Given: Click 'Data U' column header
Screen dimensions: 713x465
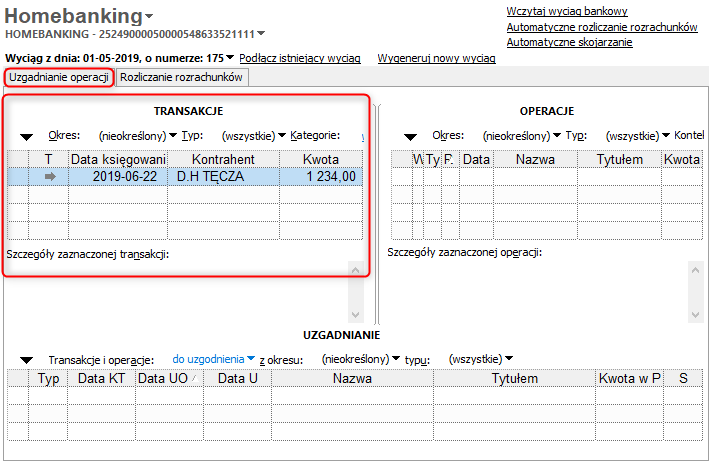Looking at the screenshot, I should pos(237,378).
